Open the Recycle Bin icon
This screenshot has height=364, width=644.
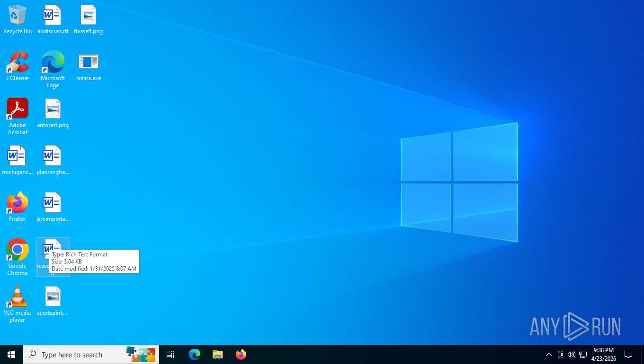(x=18, y=19)
